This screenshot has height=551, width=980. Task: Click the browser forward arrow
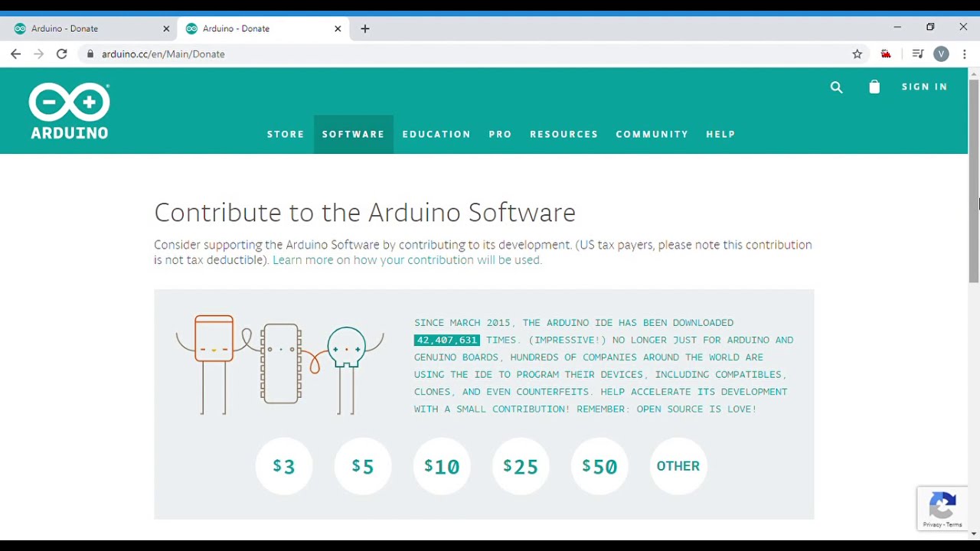tap(38, 54)
